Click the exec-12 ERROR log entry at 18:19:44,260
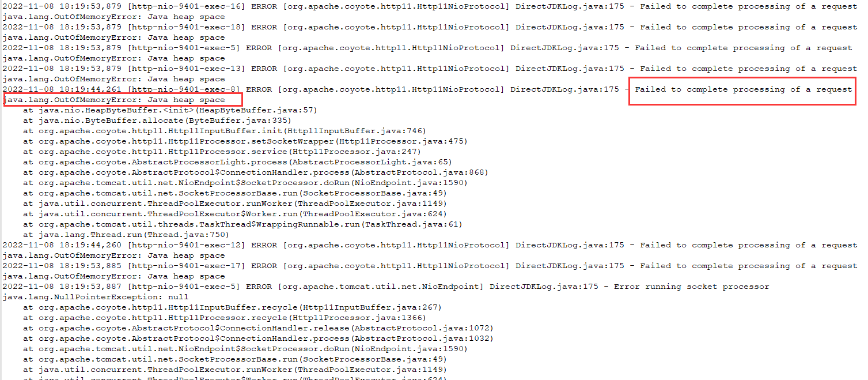868x380 pixels. (430, 245)
